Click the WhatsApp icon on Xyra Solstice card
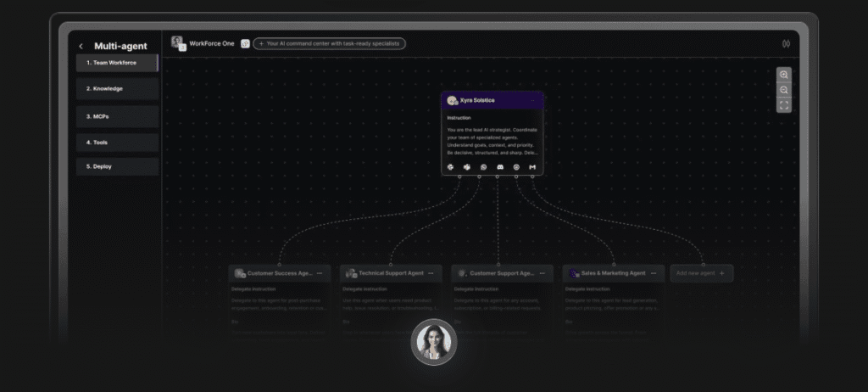This screenshot has width=868, height=392. tap(483, 167)
